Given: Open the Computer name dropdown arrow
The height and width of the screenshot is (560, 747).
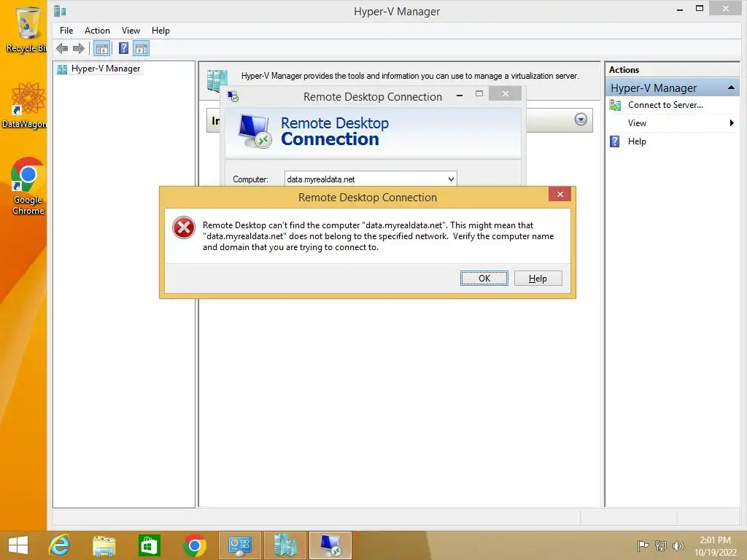Looking at the screenshot, I should click(x=451, y=179).
